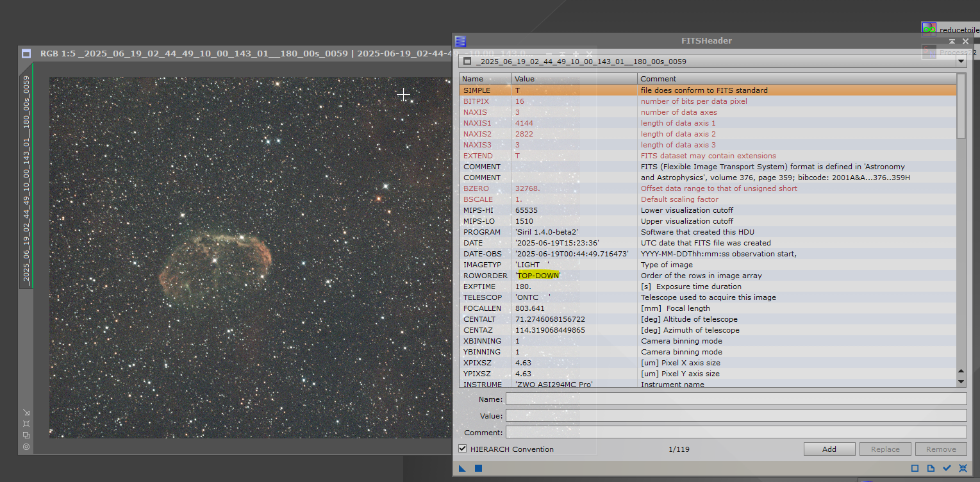Toggle the HIERARCH Convention checkbox

tap(463, 449)
